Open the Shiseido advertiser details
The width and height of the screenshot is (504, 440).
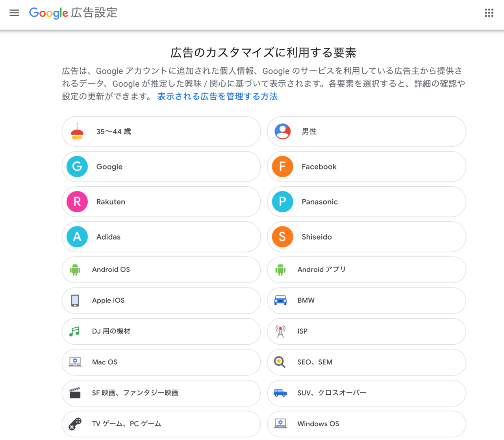click(x=366, y=237)
